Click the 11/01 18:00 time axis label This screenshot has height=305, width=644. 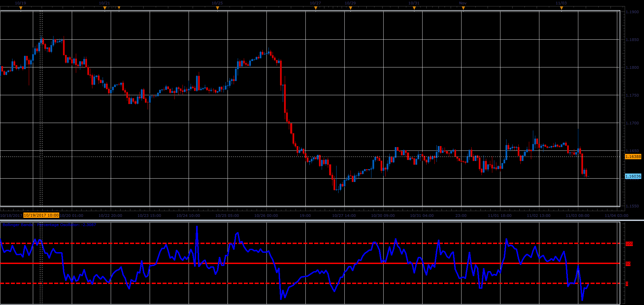pos(500,216)
